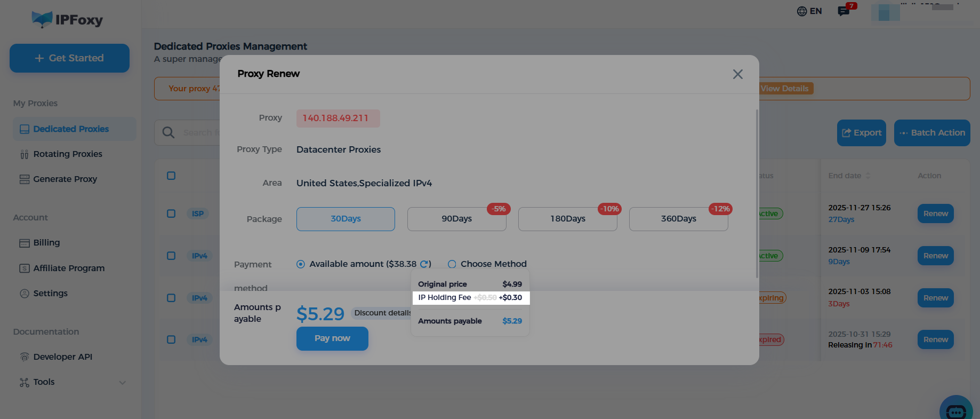The width and height of the screenshot is (980, 419).
Task: Open the Batch Action menu
Action: click(932, 133)
